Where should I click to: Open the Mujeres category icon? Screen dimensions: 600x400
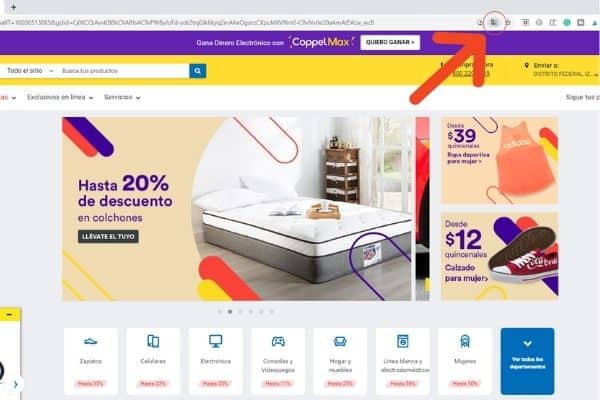pos(465,341)
